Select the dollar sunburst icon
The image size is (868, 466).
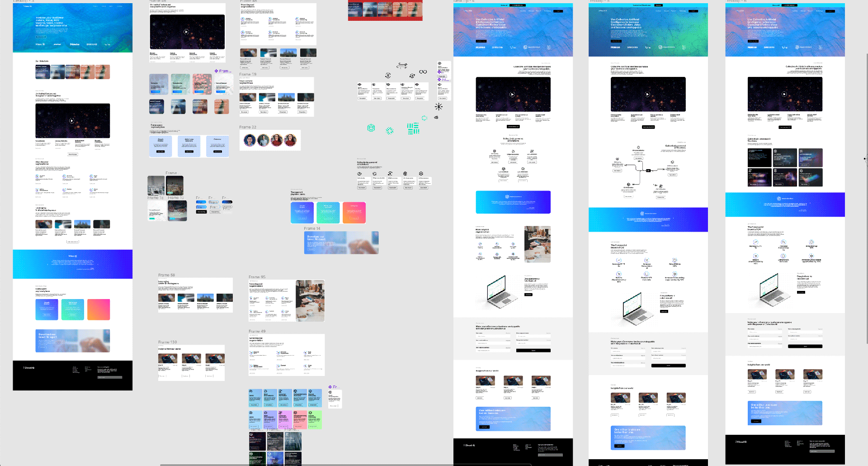(439, 107)
